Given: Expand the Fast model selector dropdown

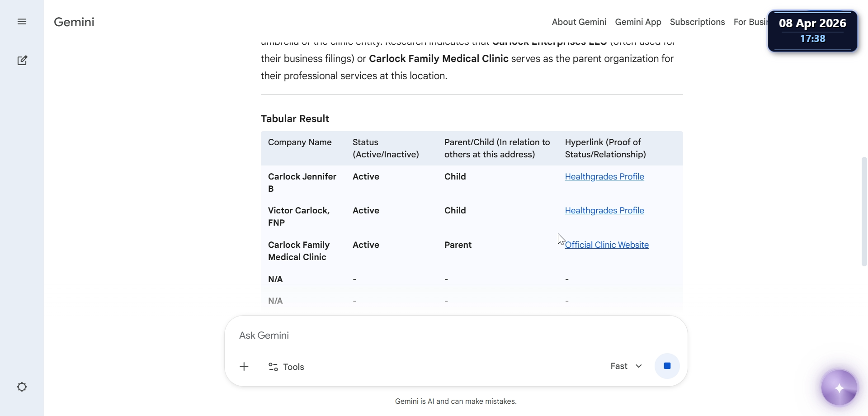Looking at the screenshot, I should tap(626, 366).
